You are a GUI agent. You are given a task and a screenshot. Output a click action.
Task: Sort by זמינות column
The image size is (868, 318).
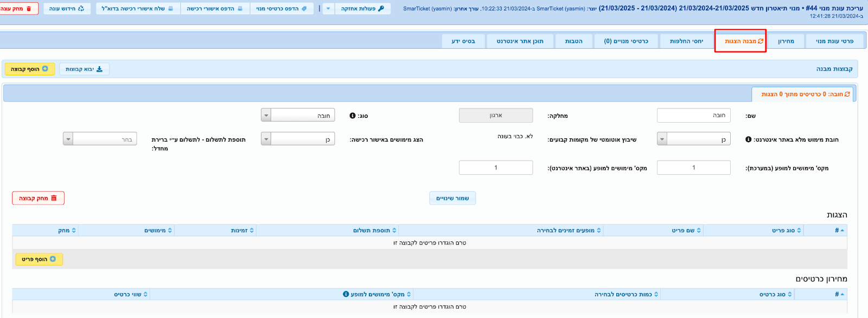pos(242,230)
